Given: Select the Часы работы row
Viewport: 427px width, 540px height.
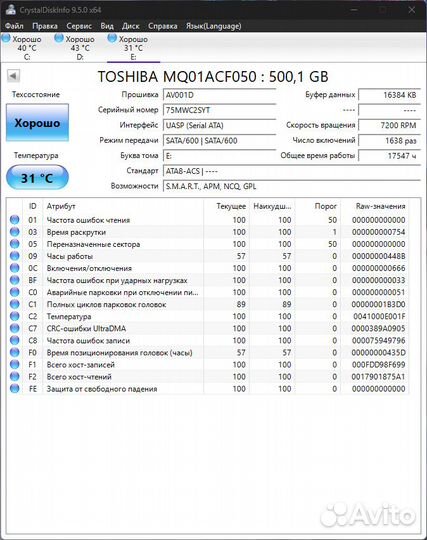Looking at the screenshot, I should pyautogui.click(x=208, y=256).
